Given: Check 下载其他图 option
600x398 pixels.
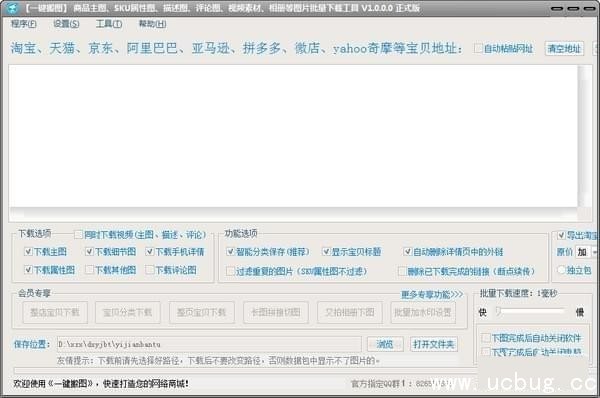Looking at the screenshot, I should [89, 270].
